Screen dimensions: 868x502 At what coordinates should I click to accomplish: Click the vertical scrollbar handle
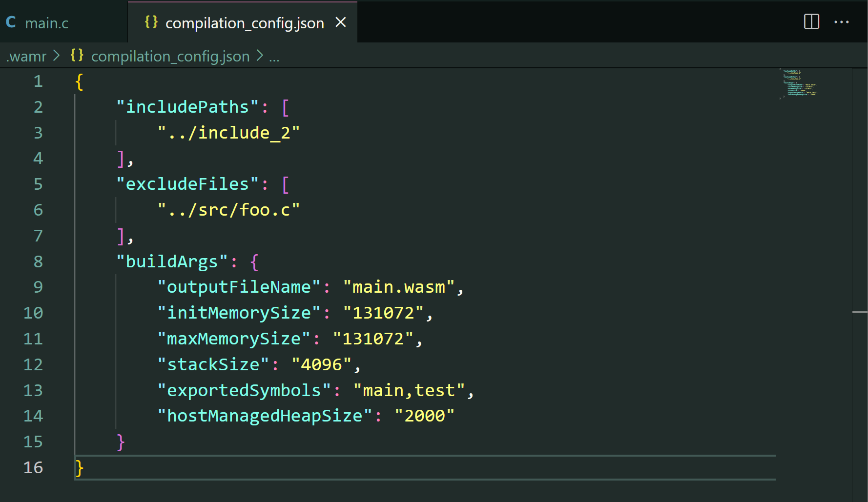click(x=860, y=312)
